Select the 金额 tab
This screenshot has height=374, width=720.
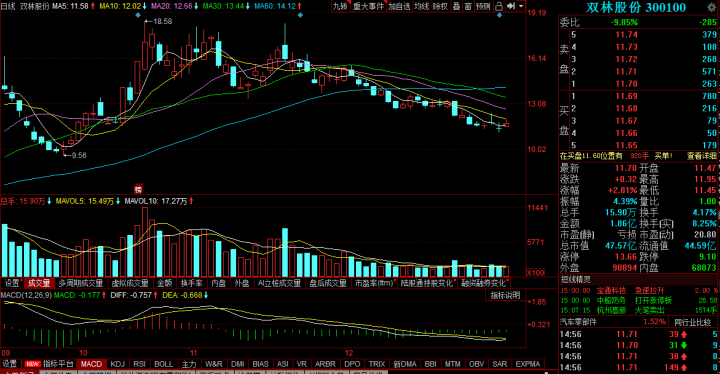[164, 283]
